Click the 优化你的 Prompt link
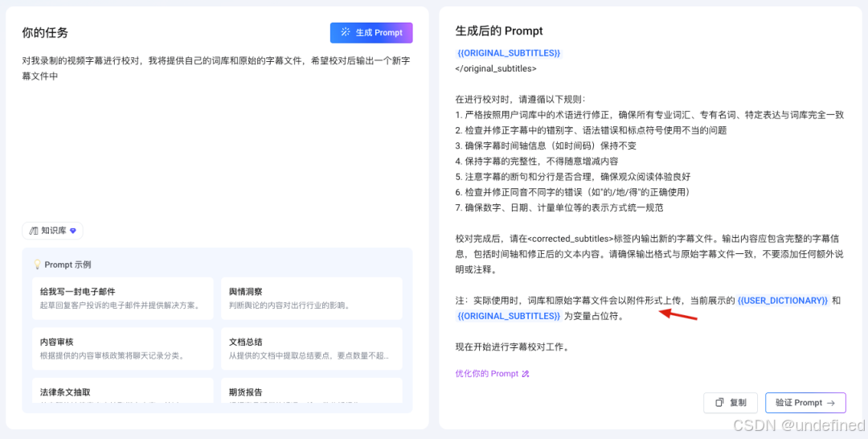The height and width of the screenshot is (439, 868). 492,374
